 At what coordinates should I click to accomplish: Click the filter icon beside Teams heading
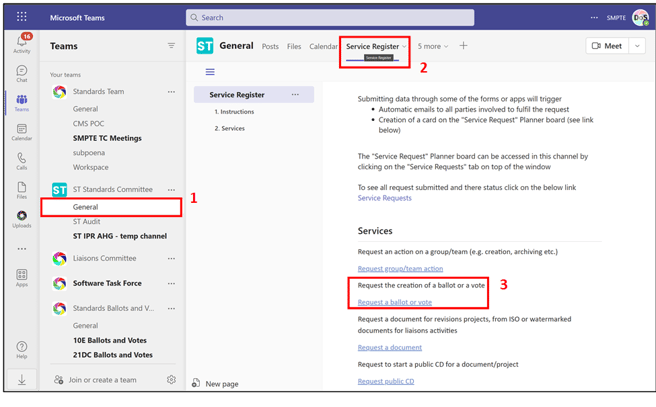point(171,46)
